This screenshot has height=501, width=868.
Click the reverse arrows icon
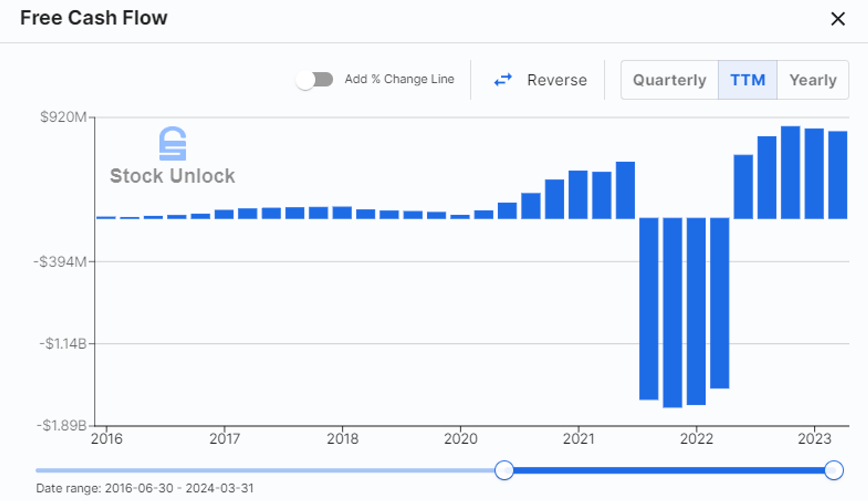pos(503,80)
